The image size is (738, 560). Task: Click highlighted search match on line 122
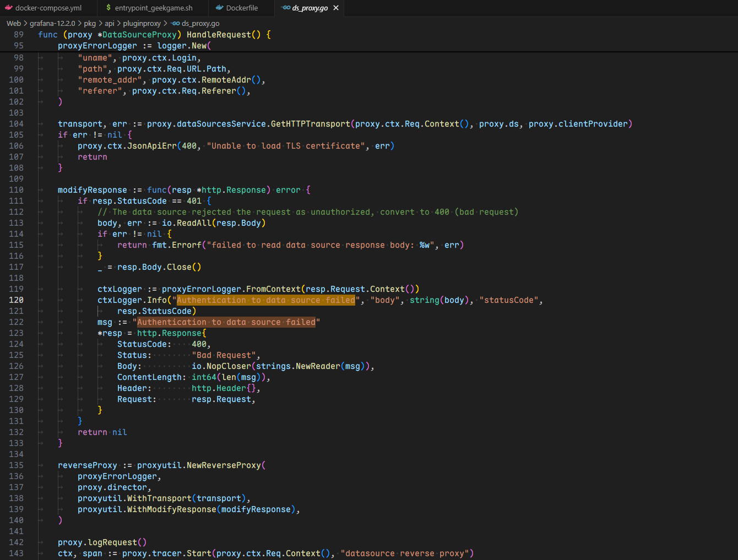[x=226, y=322]
